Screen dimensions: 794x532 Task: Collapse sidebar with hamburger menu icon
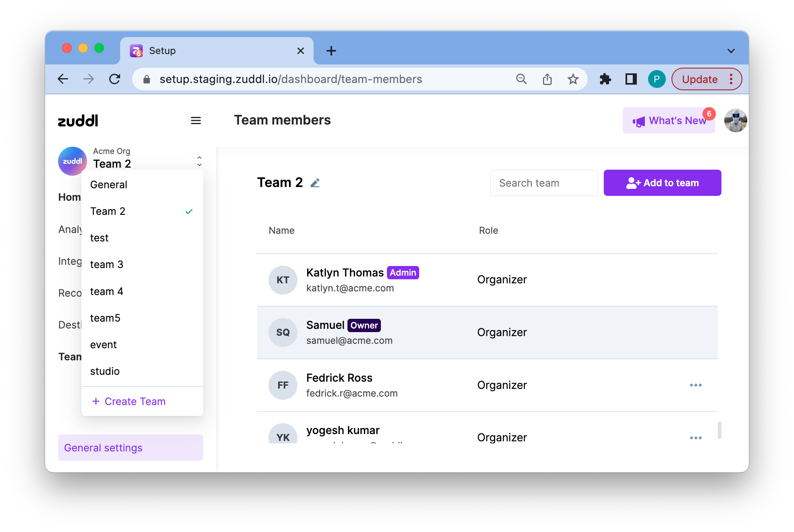196,121
